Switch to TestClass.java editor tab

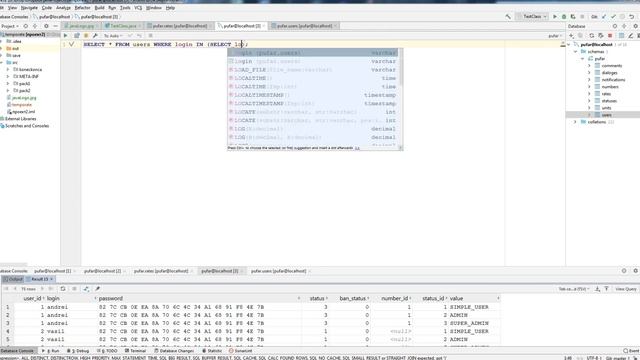coord(122,26)
